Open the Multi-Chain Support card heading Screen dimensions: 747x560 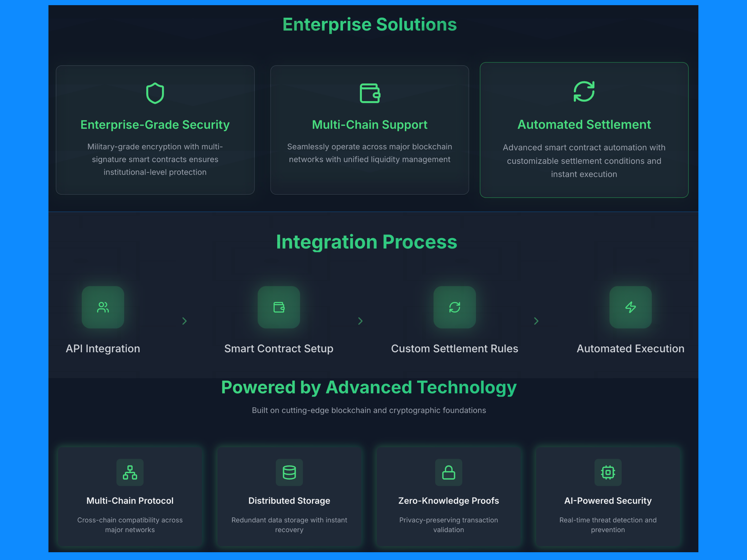pos(370,124)
